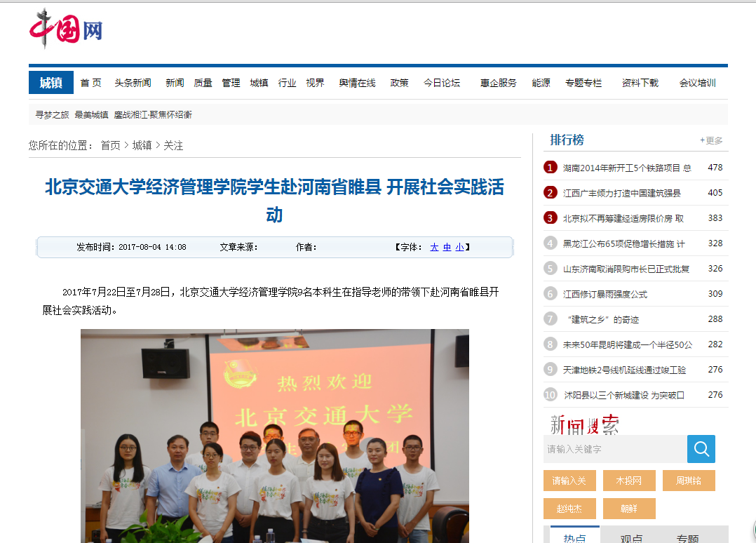Screen dimensions: 756x543
Task: Set font size to 大
Action: (434, 248)
